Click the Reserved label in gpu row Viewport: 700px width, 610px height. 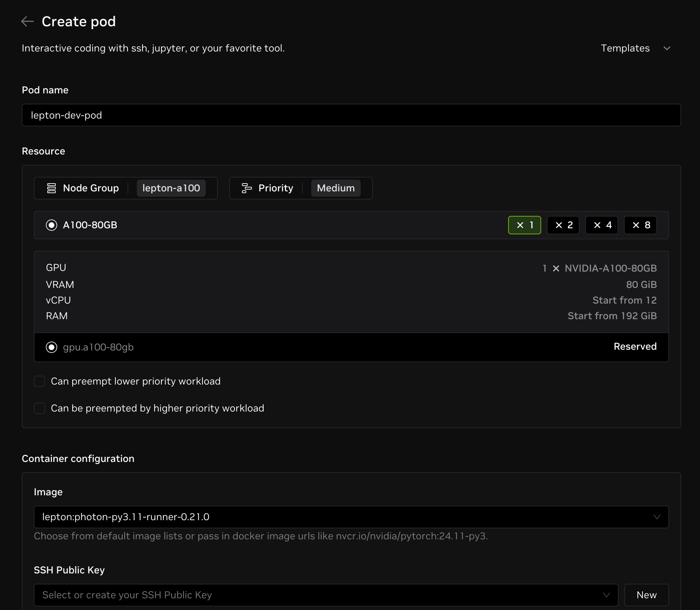pos(635,347)
